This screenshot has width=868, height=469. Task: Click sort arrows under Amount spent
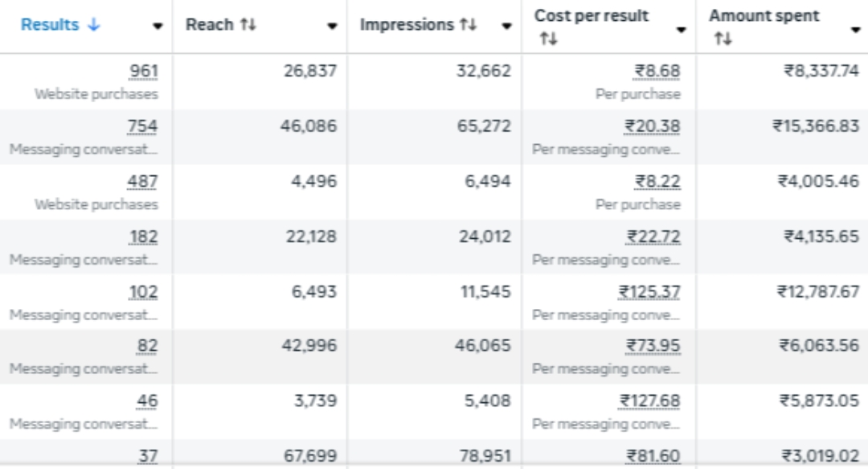point(722,38)
